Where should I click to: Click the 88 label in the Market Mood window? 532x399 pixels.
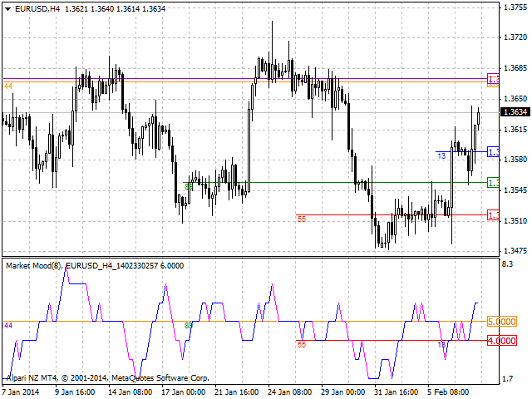[x=189, y=326]
